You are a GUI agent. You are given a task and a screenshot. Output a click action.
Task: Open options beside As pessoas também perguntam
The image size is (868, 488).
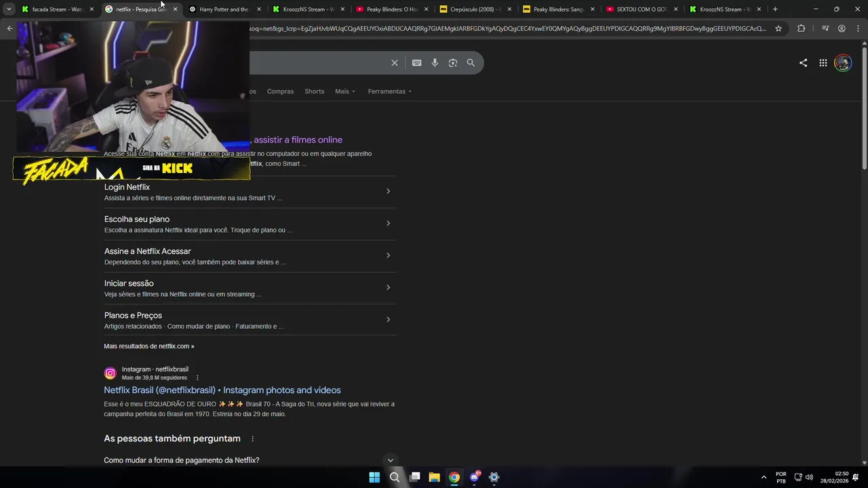(x=252, y=439)
